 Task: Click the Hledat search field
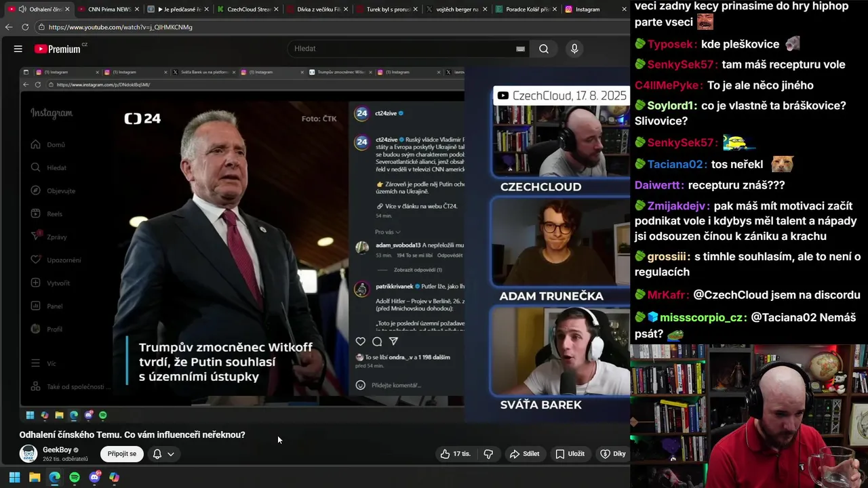[400, 49]
